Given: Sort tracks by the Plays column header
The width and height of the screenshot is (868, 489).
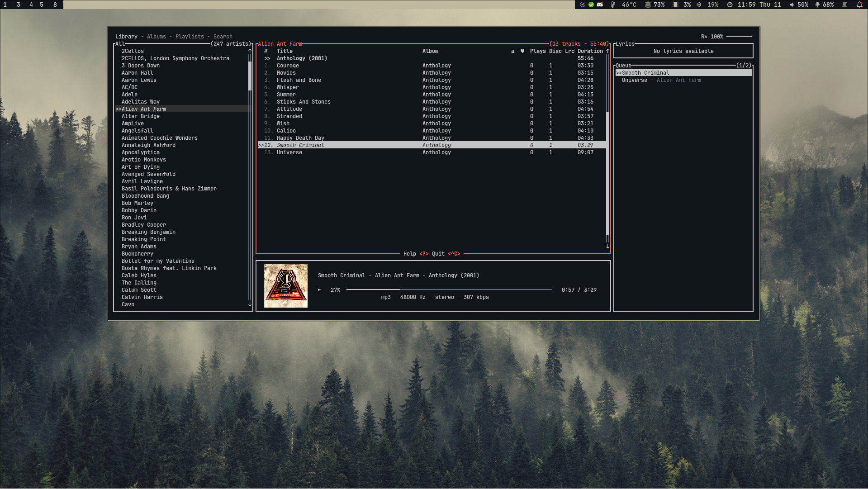Looking at the screenshot, I should 538,51.
